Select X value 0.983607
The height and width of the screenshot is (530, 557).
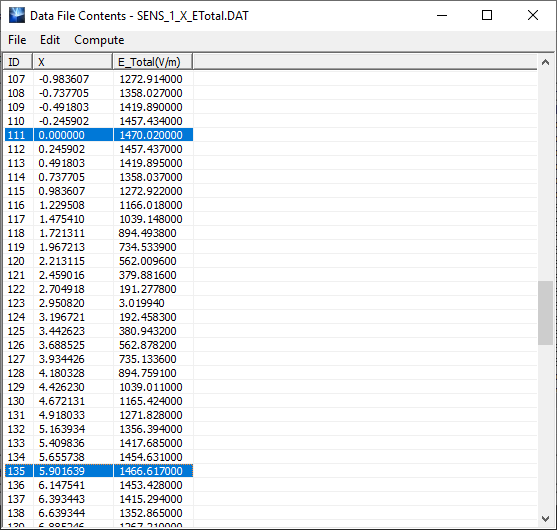click(x=61, y=191)
